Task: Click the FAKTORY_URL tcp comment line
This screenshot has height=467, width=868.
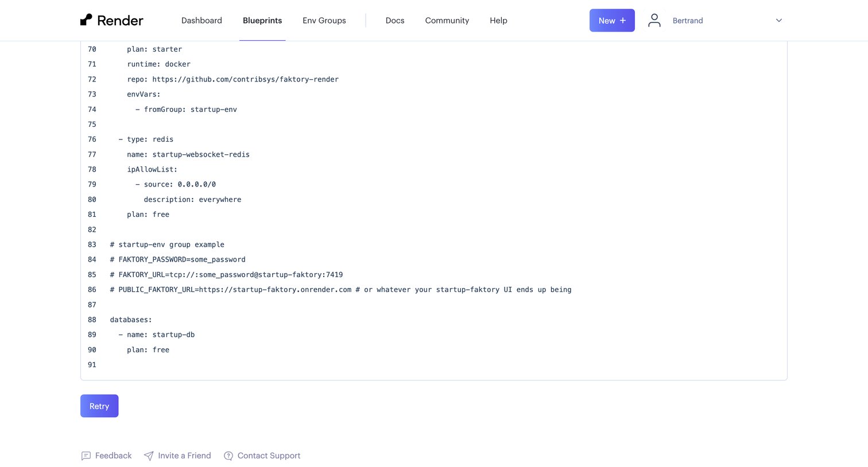Action: click(226, 274)
